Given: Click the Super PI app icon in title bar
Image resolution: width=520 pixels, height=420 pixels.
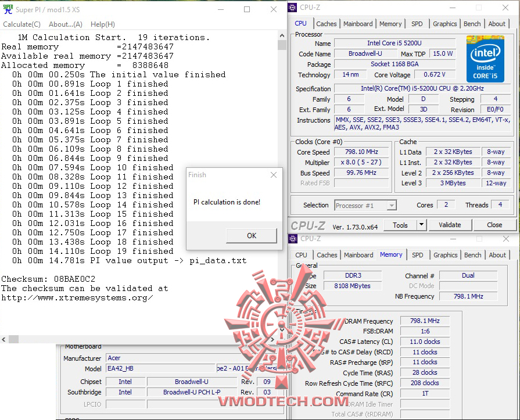Looking at the screenshot, I should pyautogui.click(x=8, y=9).
